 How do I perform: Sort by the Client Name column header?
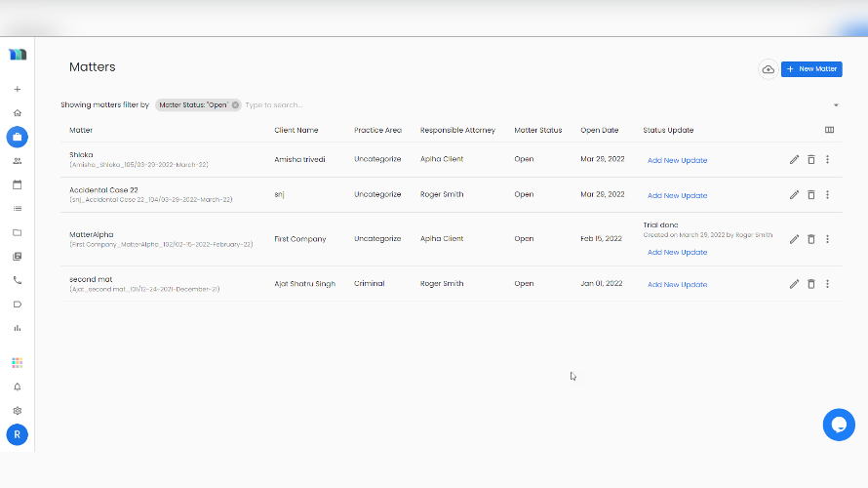point(296,130)
